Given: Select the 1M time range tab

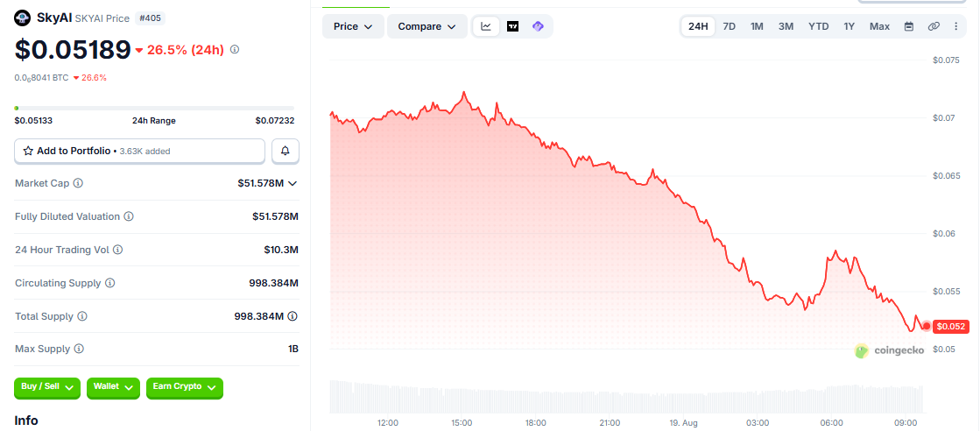Looking at the screenshot, I should [757, 26].
